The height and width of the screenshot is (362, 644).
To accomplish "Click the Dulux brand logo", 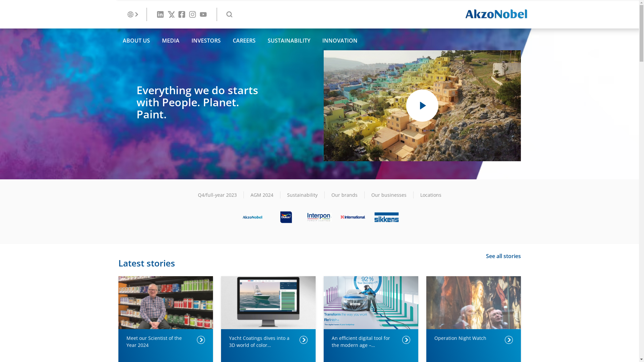I will [286, 217].
